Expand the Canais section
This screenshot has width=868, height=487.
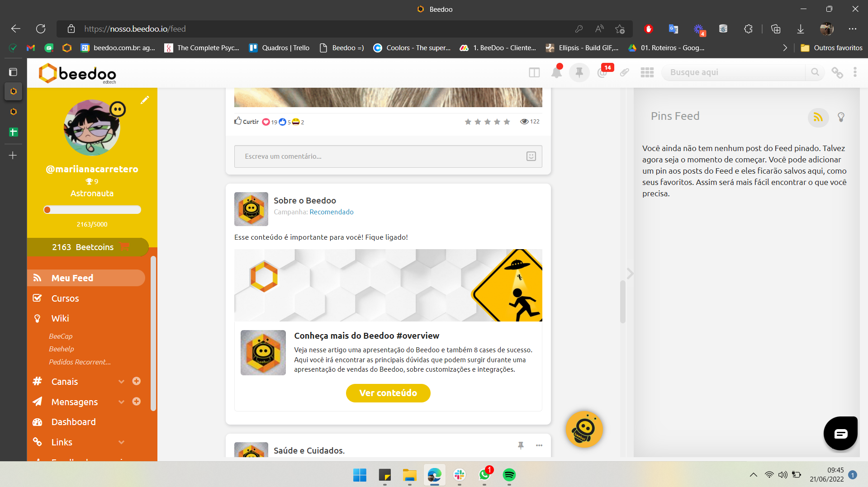tap(121, 381)
